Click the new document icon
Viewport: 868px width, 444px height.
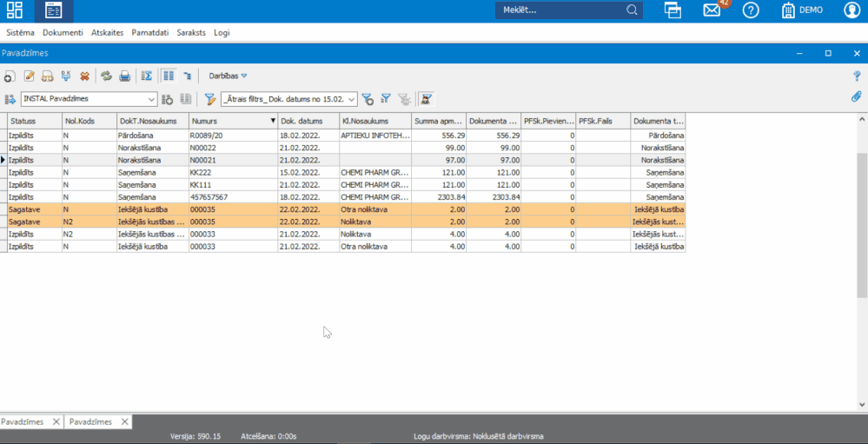pyautogui.click(x=10, y=76)
